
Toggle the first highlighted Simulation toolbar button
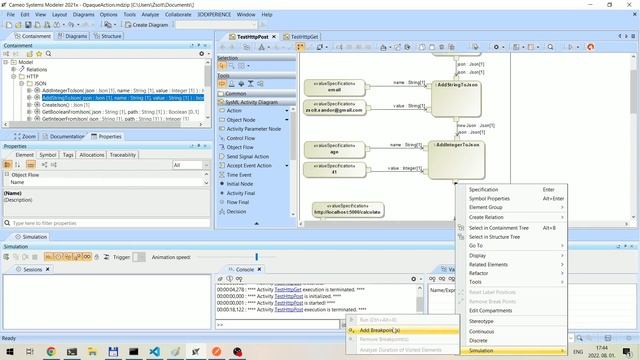(x=48, y=257)
